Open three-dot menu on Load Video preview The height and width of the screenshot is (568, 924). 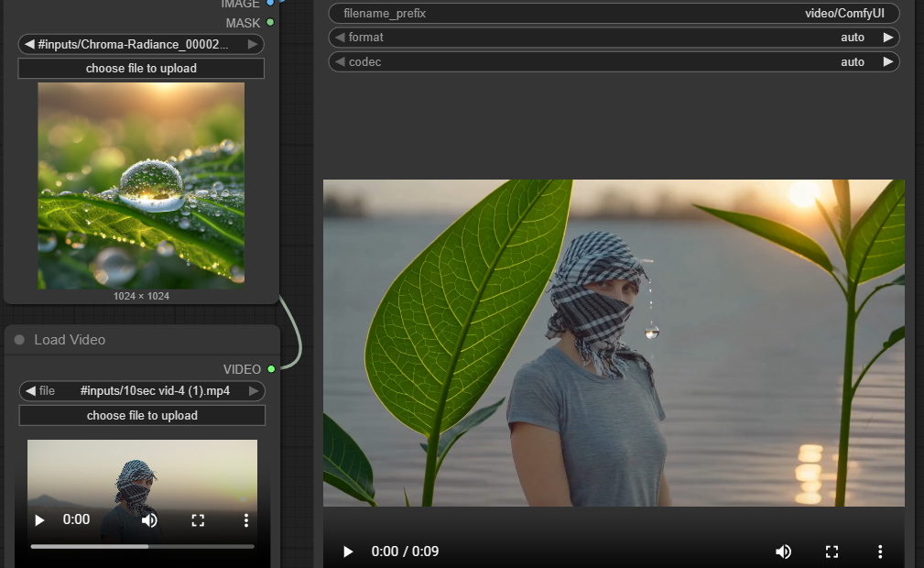tap(245, 519)
